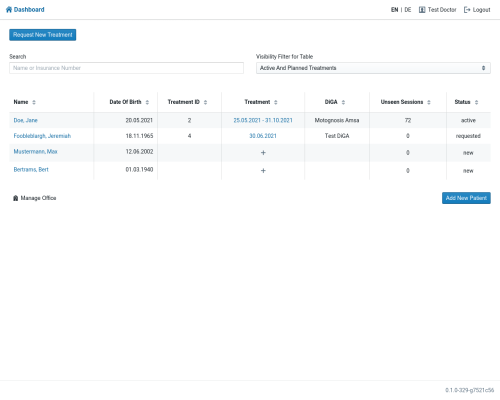500x400 pixels.
Task: Switch language to EN
Action: [394, 10]
